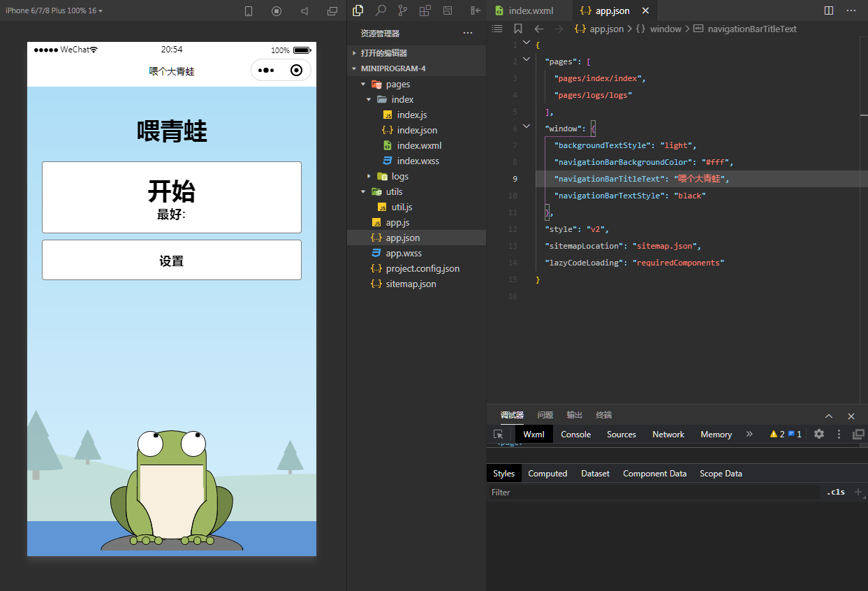Screen dimensions: 868x591
Task: Toggle the .cls element class editor
Action: pos(835,492)
